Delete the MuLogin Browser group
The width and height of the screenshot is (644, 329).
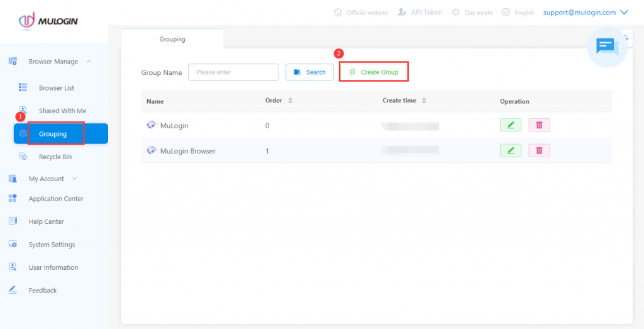(539, 151)
